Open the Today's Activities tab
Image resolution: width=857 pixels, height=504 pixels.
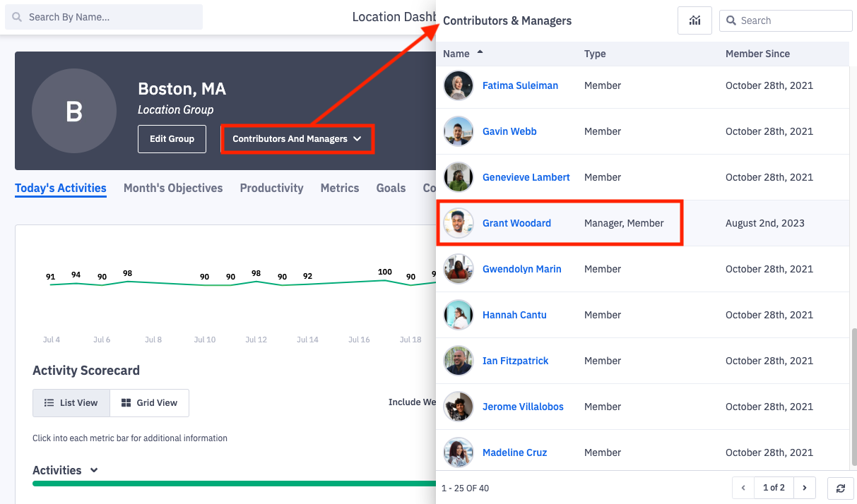tap(61, 188)
